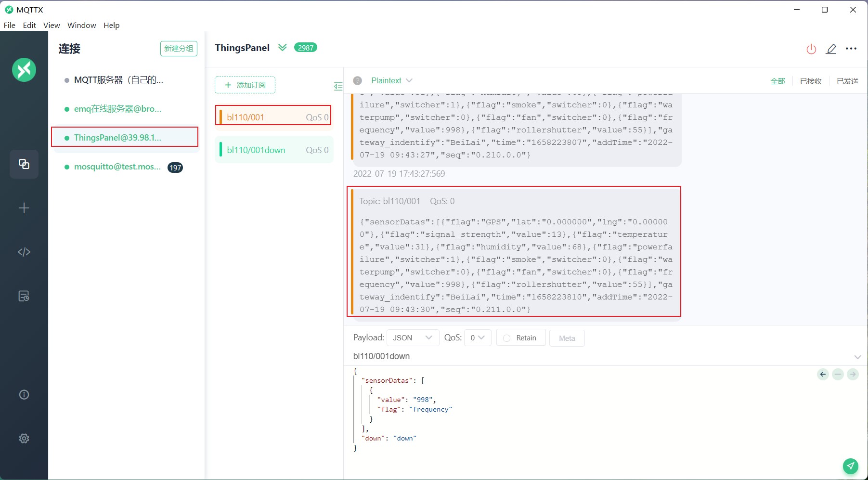The width and height of the screenshot is (868, 480).
Task: Select MQTT服务器 connection
Action: click(x=125, y=80)
